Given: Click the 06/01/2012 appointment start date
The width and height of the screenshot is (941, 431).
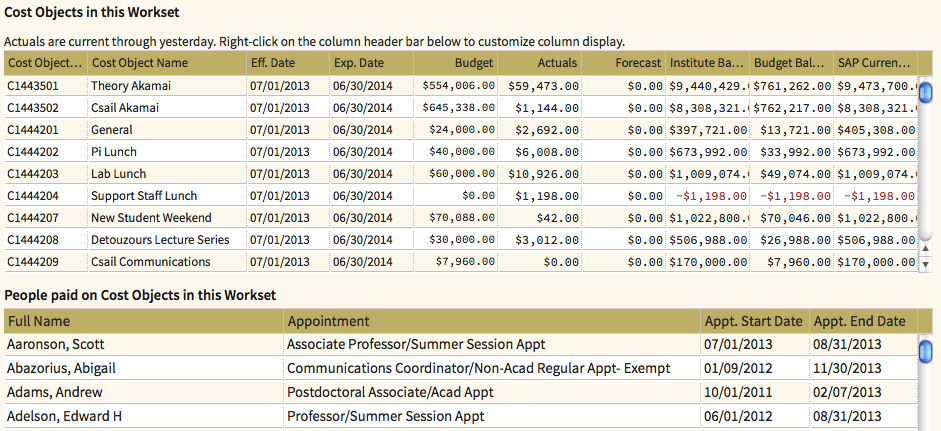Looking at the screenshot, I should tap(738, 416).
